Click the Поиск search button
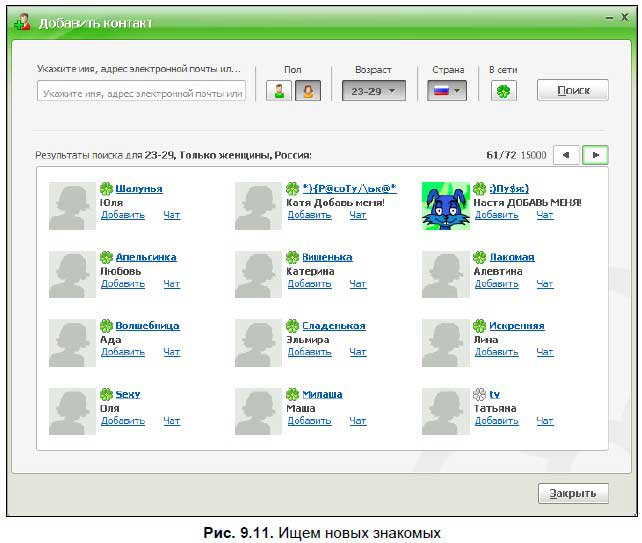 tap(573, 90)
